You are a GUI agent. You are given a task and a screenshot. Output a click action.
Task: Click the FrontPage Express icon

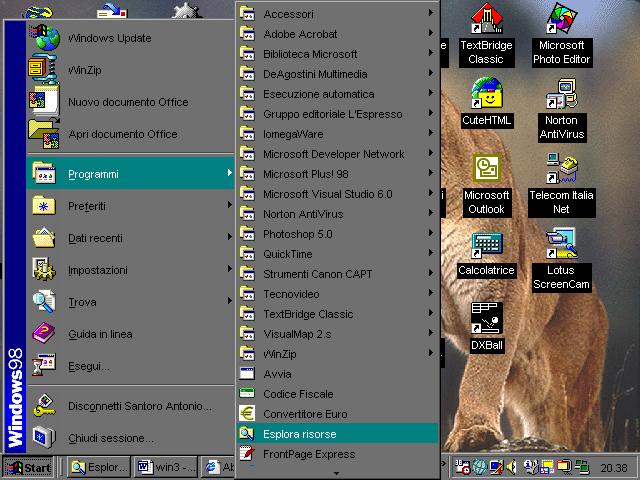pos(247,453)
